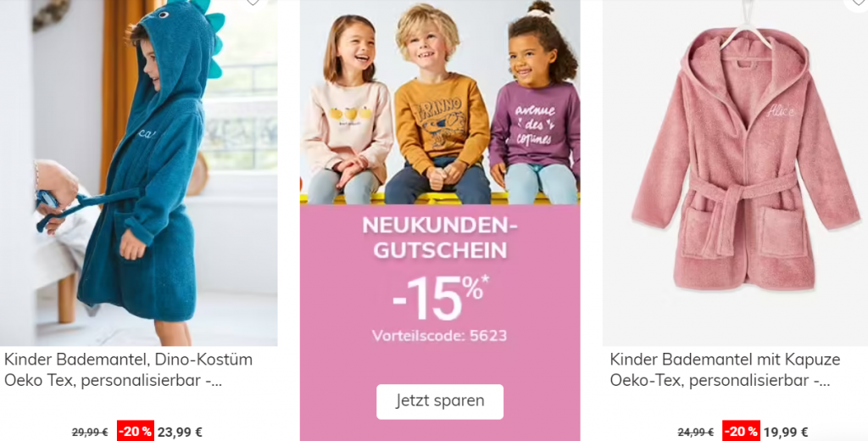868x441 pixels.
Task: Select the 23,99 € sale price
Action: [x=180, y=433]
